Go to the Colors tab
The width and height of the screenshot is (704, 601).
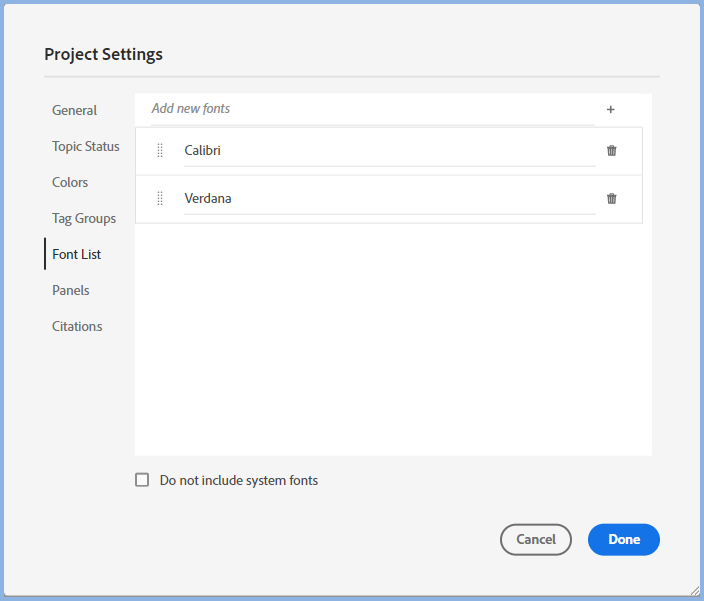[70, 182]
